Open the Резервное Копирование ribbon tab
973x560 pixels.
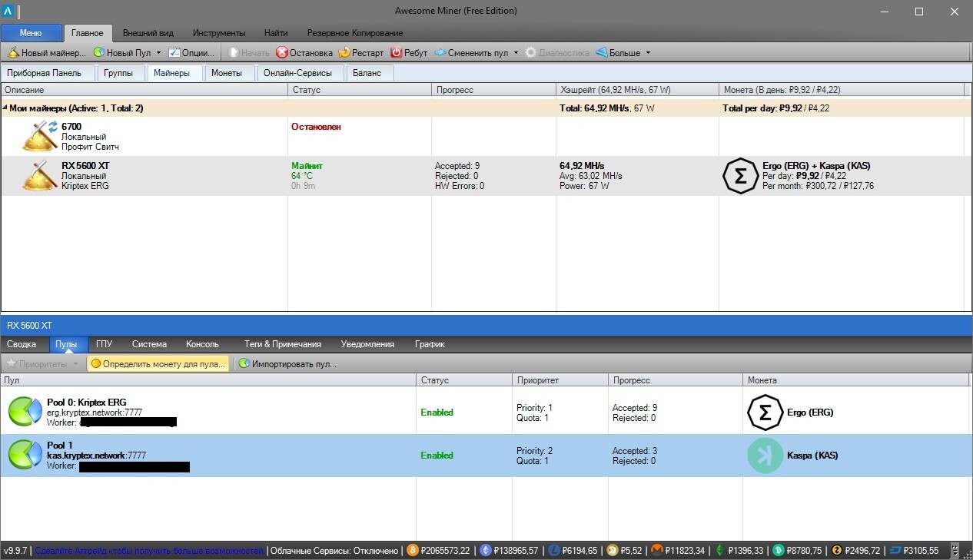(355, 33)
